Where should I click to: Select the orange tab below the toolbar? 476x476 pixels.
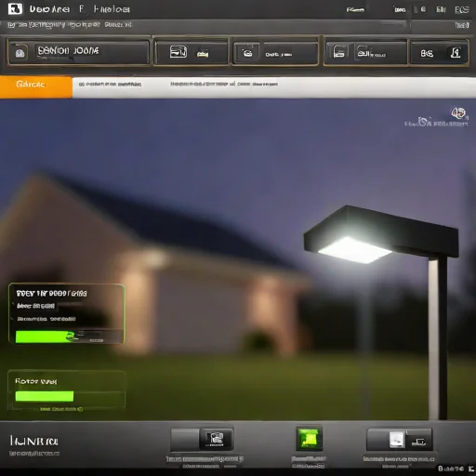click(x=36, y=86)
